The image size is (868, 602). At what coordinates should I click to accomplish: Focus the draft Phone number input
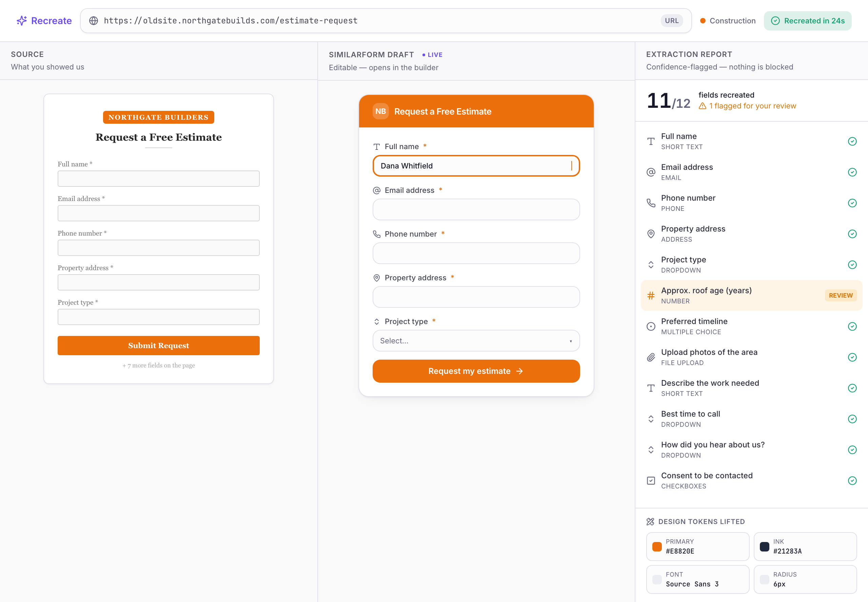tap(476, 253)
